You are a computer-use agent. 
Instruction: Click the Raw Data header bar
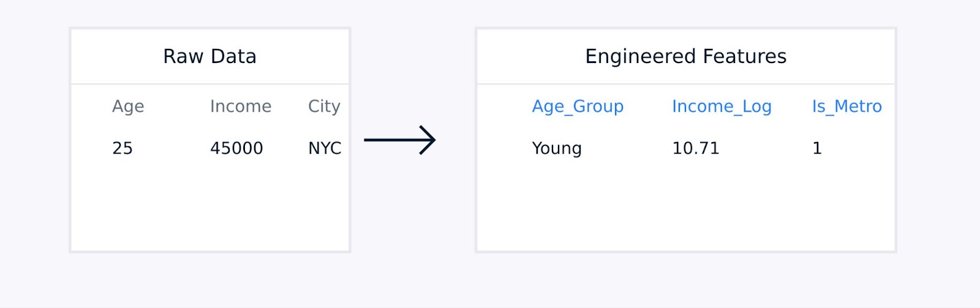click(x=209, y=56)
